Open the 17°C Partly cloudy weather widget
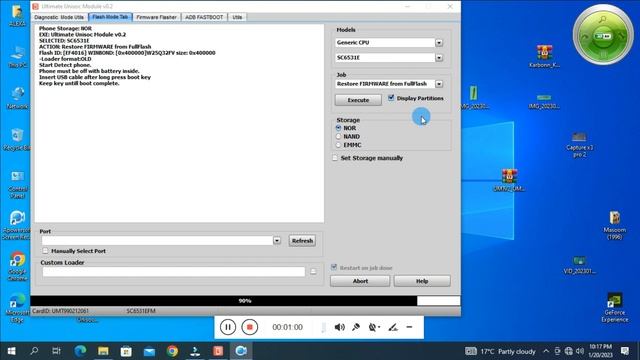Viewport: 640px width, 360px height. [x=501, y=351]
